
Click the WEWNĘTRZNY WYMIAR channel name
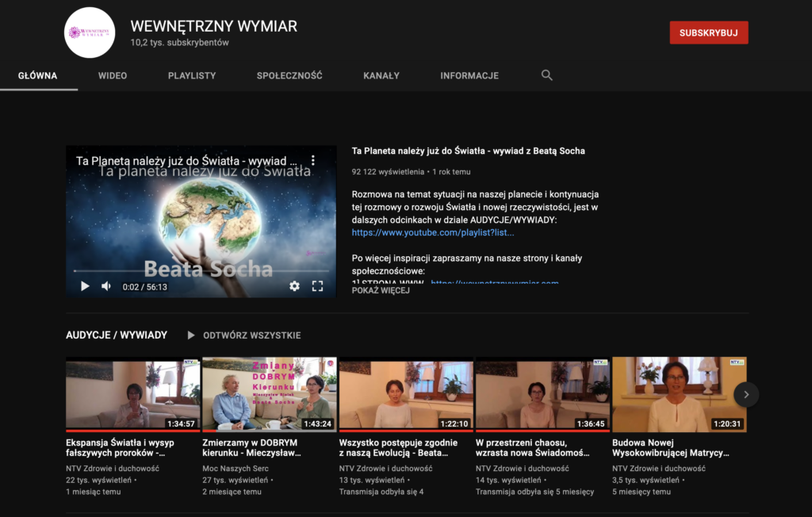[214, 26]
